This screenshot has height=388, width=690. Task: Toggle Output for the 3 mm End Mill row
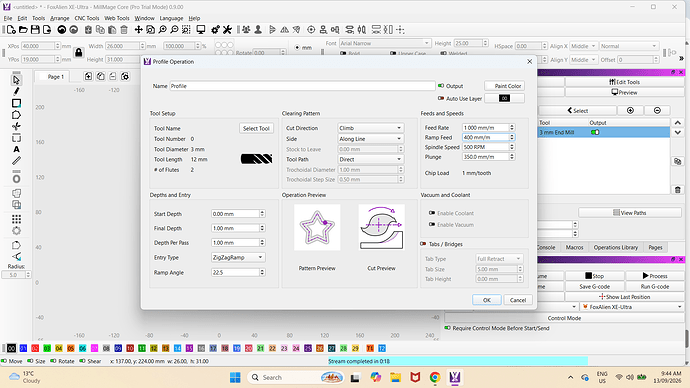(595, 132)
